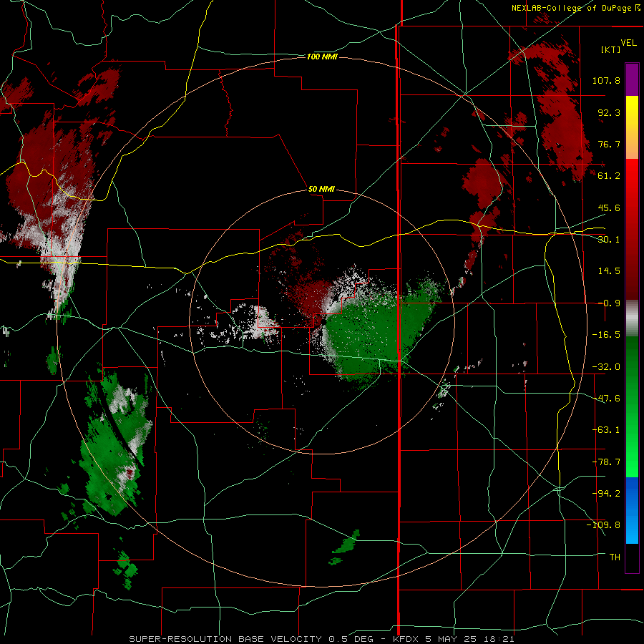Click the -16.5 velocity scale value
This screenshot has height=644, width=644.
click(x=606, y=335)
